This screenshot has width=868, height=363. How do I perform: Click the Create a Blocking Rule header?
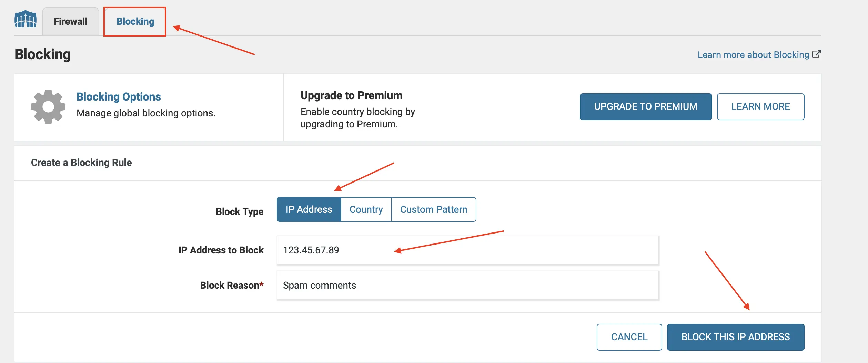point(81,163)
